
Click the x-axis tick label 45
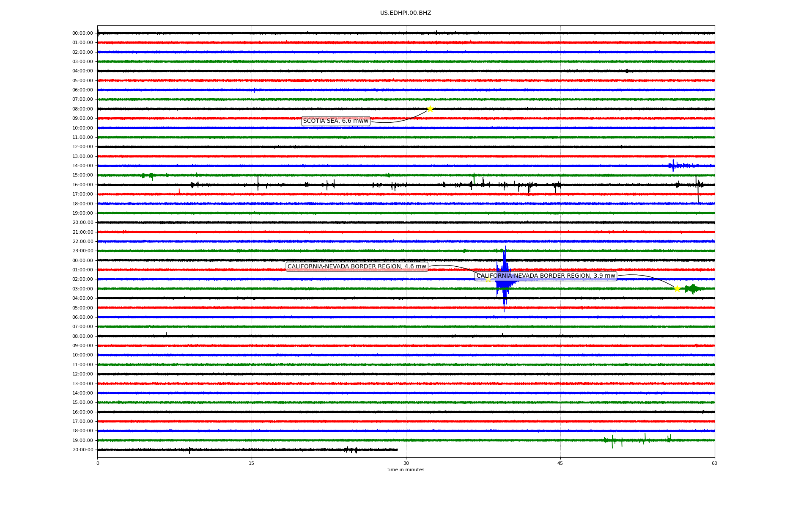coord(560,463)
